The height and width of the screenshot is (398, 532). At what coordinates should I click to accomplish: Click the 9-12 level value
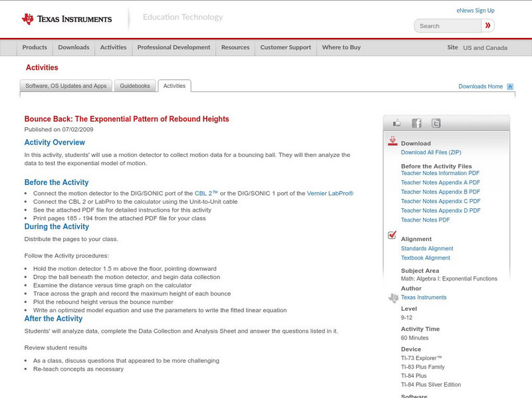[x=406, y=318]
